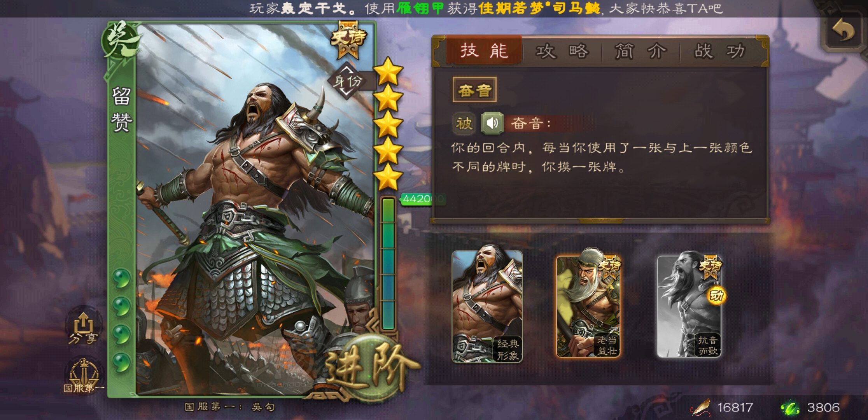Image resolution: width=868 pixels, height=420 pixels.
Task: Choose the 老当益壮 skin thumbnail
Action: 588,307
